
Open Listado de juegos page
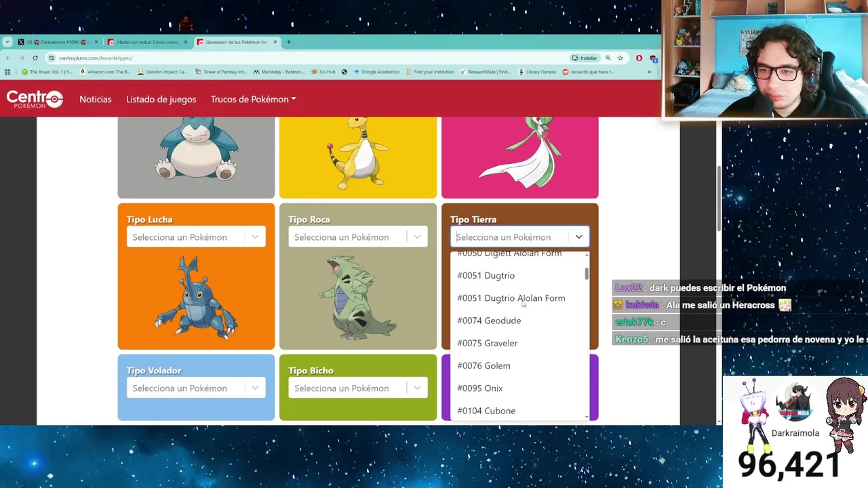pyautogui.click(x=161, y=99)
